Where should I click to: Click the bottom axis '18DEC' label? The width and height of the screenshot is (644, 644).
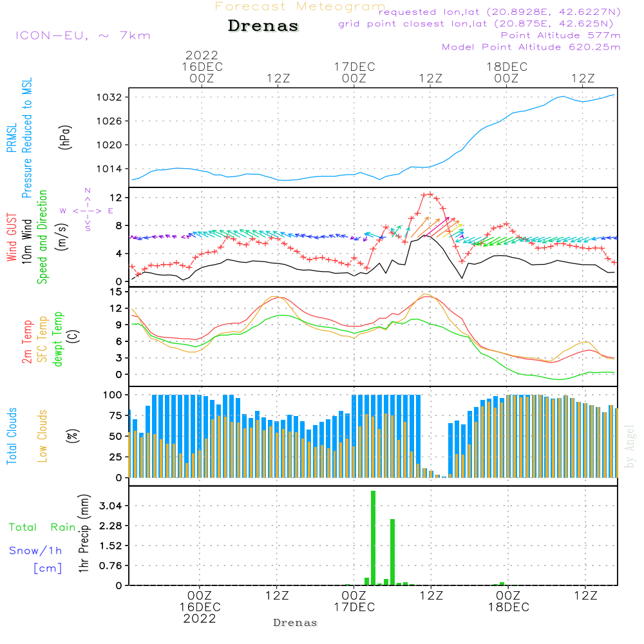509,607
